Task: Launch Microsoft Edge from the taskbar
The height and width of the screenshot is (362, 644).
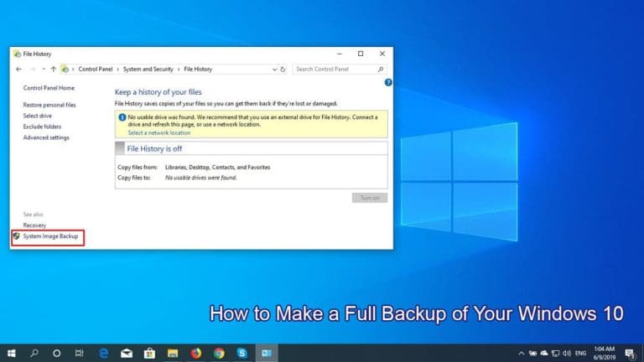Action: (x=104, y=354)
